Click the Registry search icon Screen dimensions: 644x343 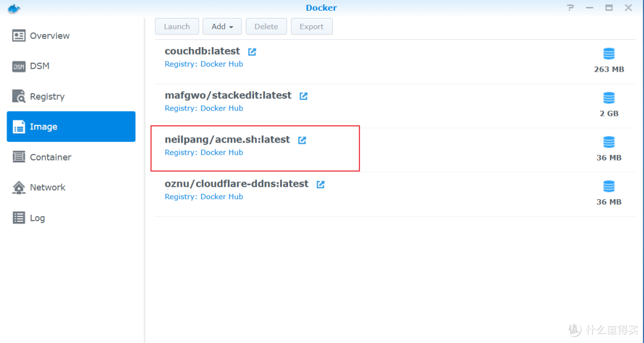(18, 96)
